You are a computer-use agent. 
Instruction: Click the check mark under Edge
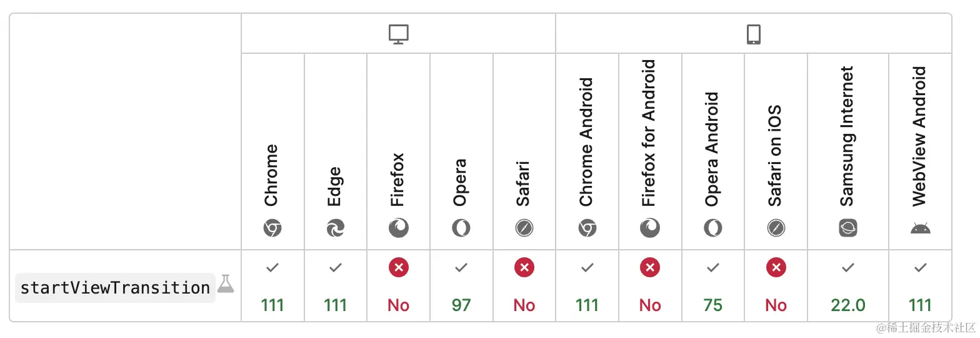click(336, 268)
